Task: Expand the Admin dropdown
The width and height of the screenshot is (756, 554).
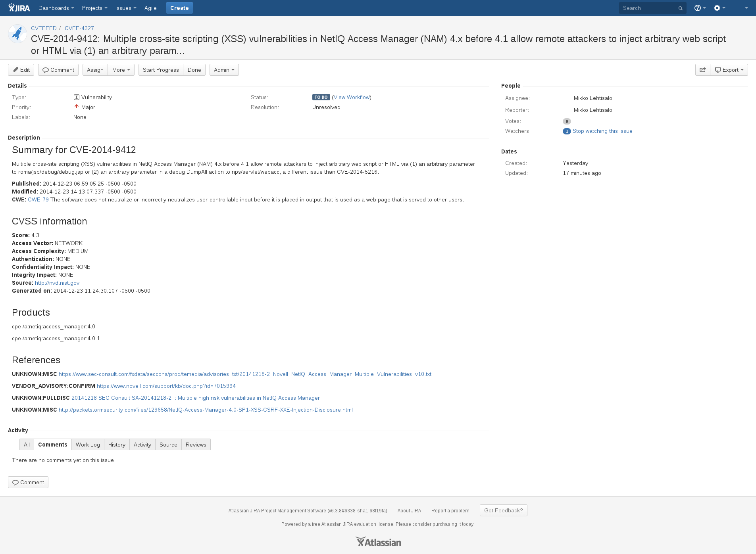Action: tap(224, 70)
